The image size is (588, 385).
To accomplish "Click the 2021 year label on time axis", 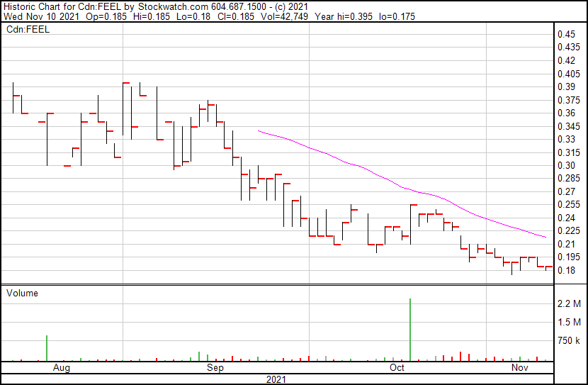I will coord(276,379).
